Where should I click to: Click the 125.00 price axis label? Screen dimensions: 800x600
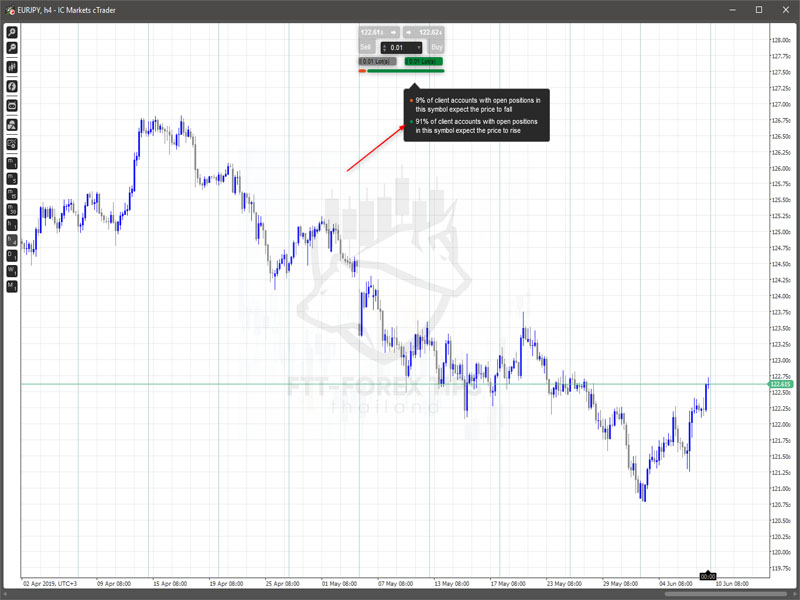click(x=781, y=232)
